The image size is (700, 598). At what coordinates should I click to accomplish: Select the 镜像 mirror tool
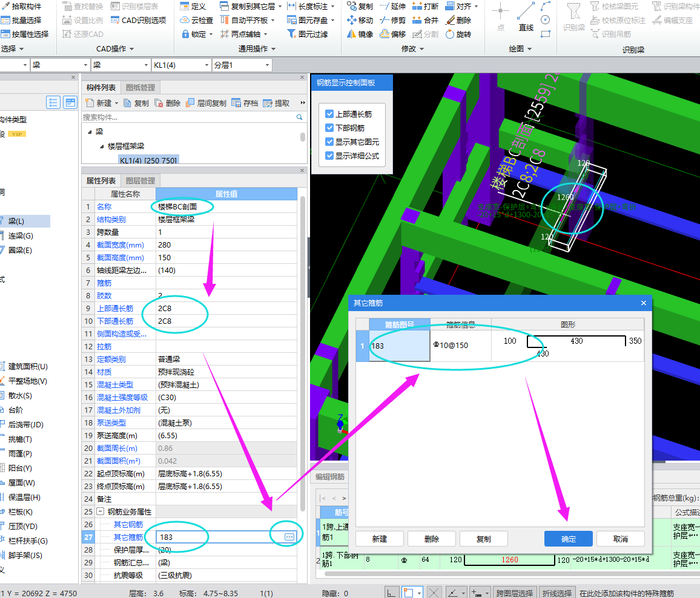(x=360, y=34)
